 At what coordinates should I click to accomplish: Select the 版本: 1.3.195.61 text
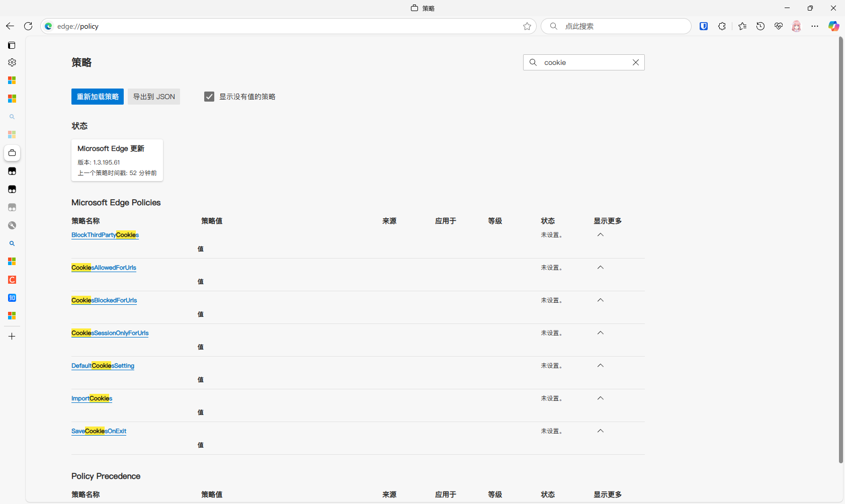coord(99,162)
